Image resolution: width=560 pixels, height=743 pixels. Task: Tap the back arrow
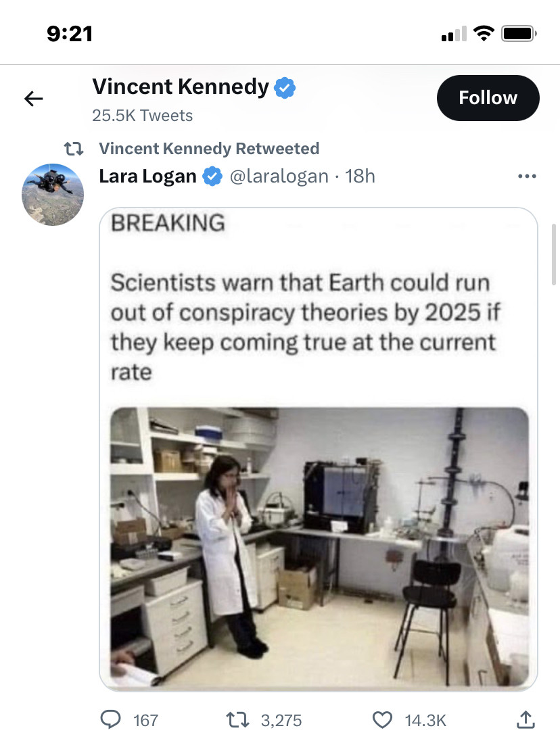coord(34,99)
